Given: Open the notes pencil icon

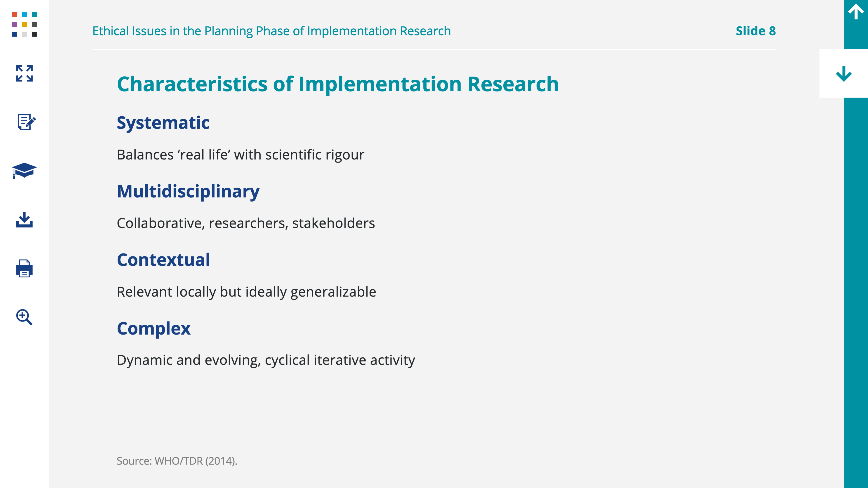Looking at the screenshot, I should (x=26, y=122).
